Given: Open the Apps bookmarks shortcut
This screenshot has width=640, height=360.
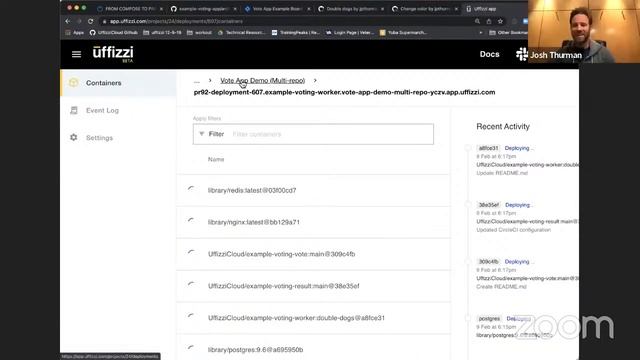Looking at the screenshot, I should [75, 33].
